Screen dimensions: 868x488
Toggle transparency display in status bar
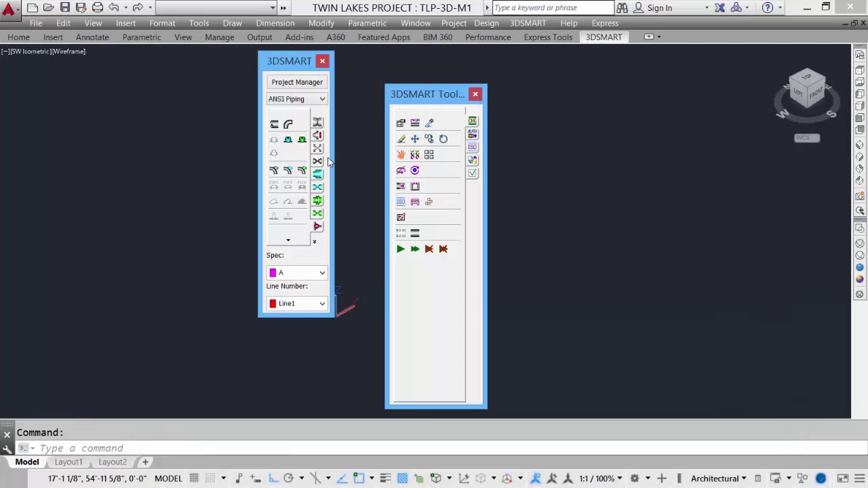click(x=402, y=479)
